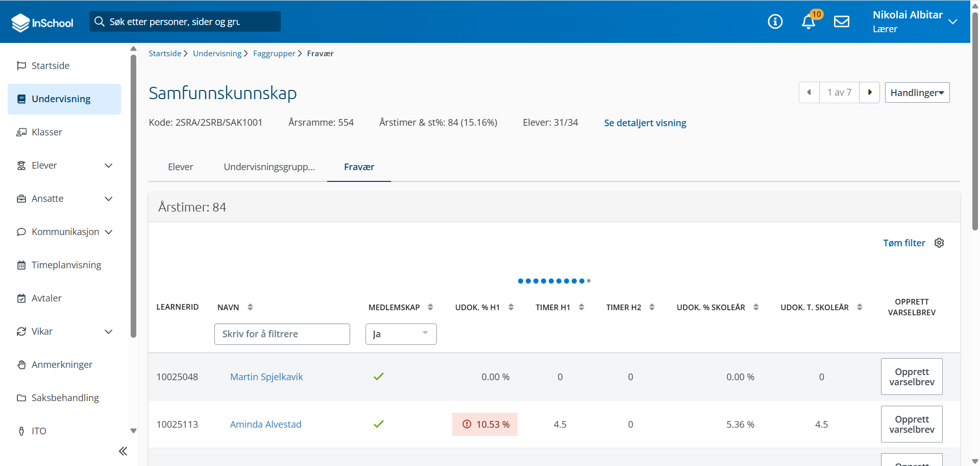Click the Klasser sidebar icon

coord(21,132)
